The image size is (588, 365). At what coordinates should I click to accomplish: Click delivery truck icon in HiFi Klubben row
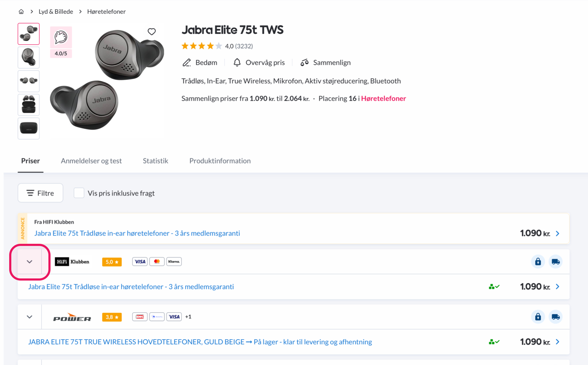pos(555,262)
